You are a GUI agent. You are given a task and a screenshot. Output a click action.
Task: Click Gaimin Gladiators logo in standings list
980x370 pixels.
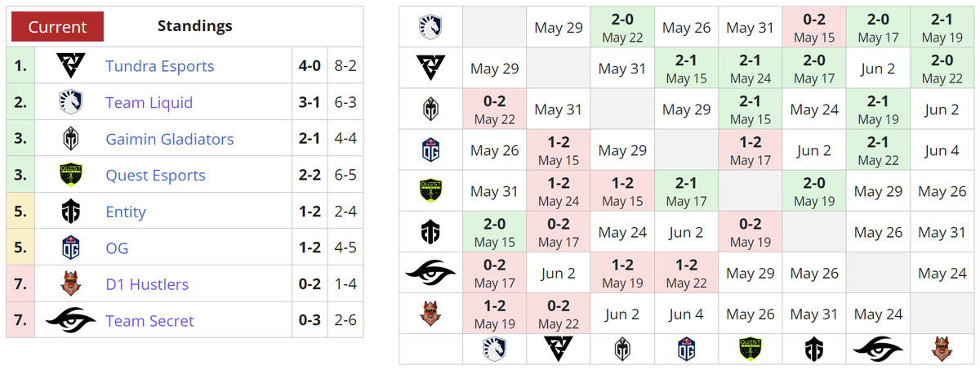click(70, 139)
